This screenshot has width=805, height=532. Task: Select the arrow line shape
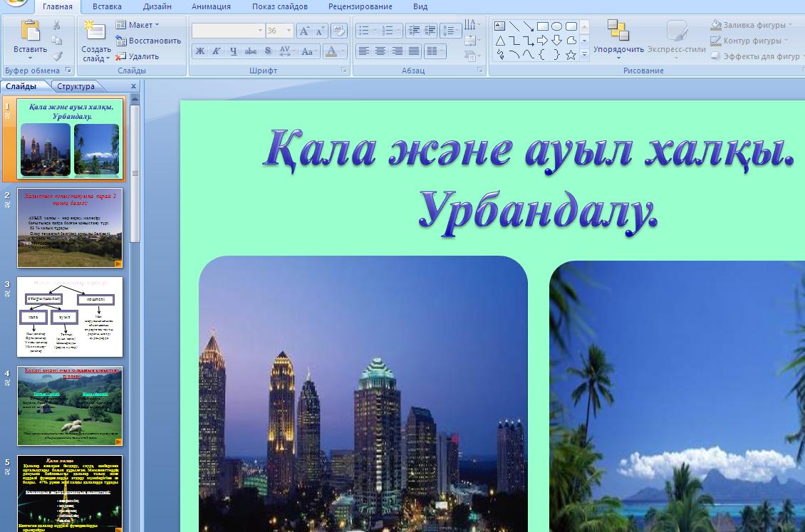tap(529, 26)
